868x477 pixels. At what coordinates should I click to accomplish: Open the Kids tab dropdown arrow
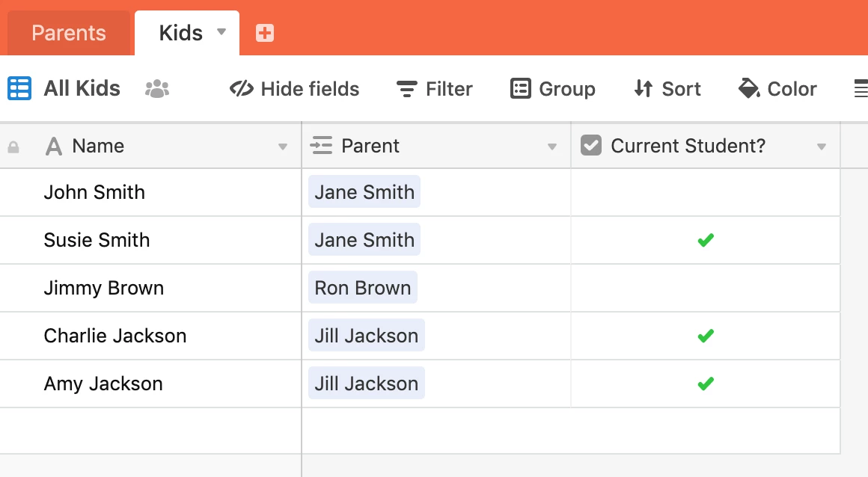click(x=221, y=32)
